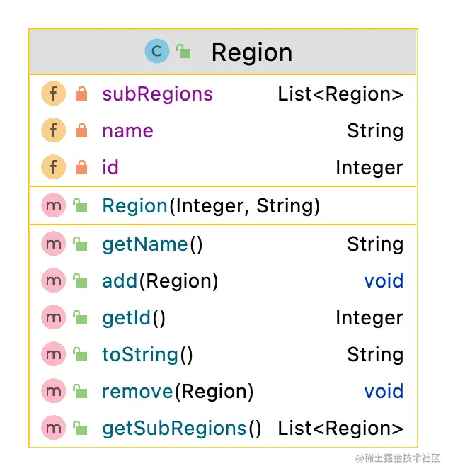This screenshot has width=453, height=476.
Task: Click the red private lock beside subRegions
Action: (81, 93)
